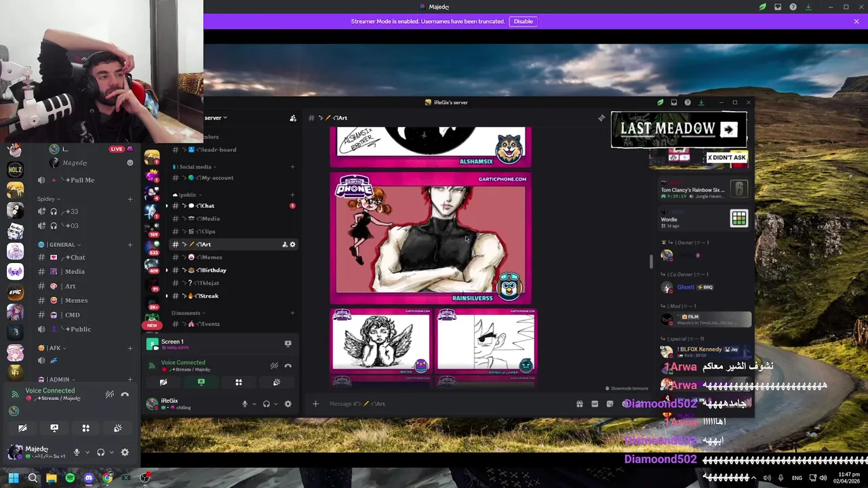Viewport: 868px width, 488px height.
Task: Open the Birthday channel in iReGix's server
Action: point(234,270)
